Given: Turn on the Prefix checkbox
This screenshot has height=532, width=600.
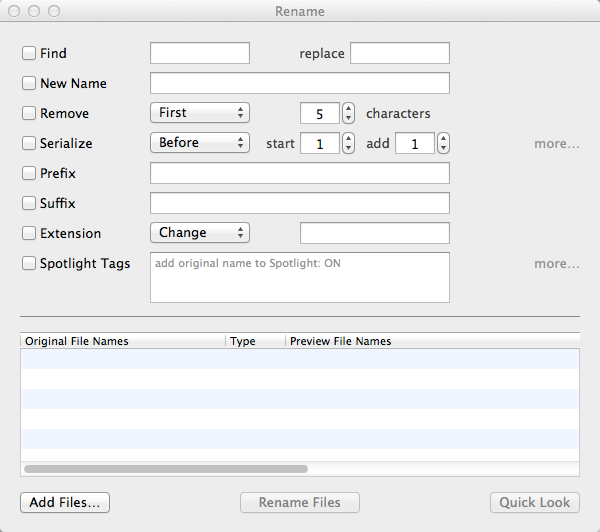Looking at the screenshot, I should pyautogui.click(x=29, y=173).
